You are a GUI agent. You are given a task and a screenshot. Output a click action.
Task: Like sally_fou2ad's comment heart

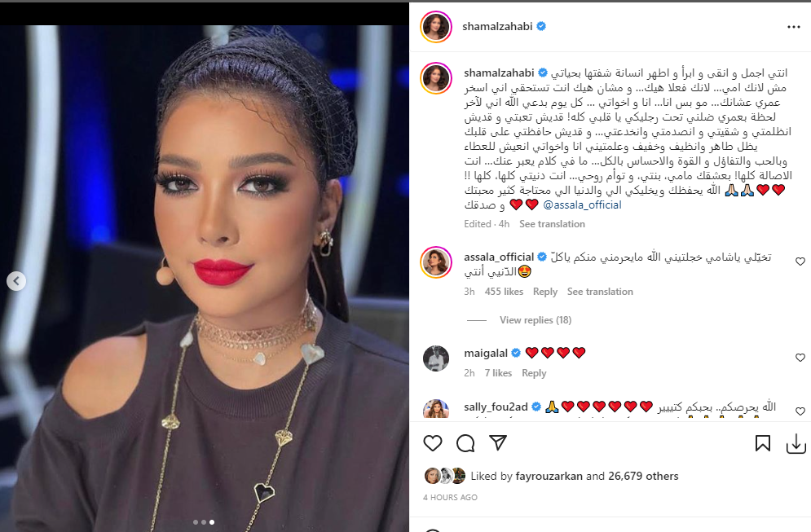click(800, 411)
